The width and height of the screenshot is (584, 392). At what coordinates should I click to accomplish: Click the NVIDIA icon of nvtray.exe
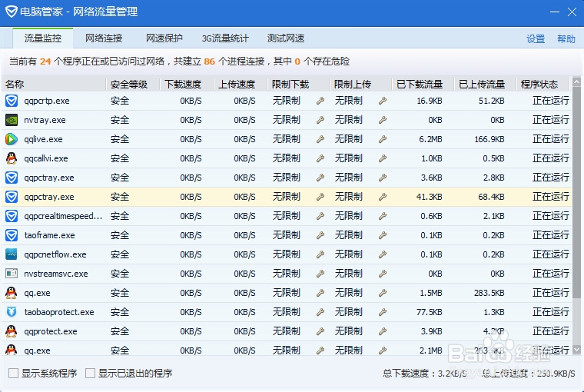12,120
